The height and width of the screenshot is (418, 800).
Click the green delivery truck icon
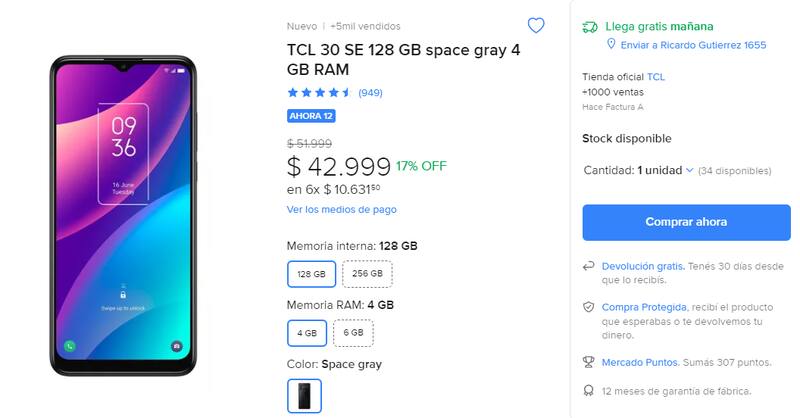point(590,27)
